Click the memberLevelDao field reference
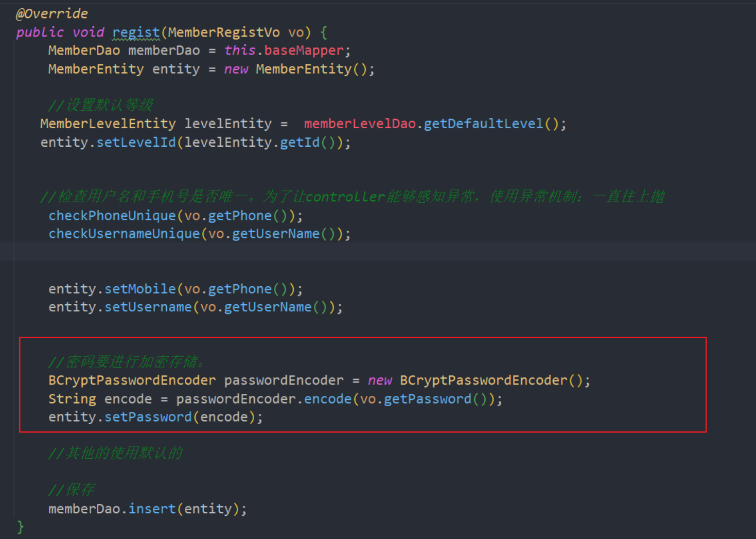This screenshot has width=756, height=539. click(360, 124)
